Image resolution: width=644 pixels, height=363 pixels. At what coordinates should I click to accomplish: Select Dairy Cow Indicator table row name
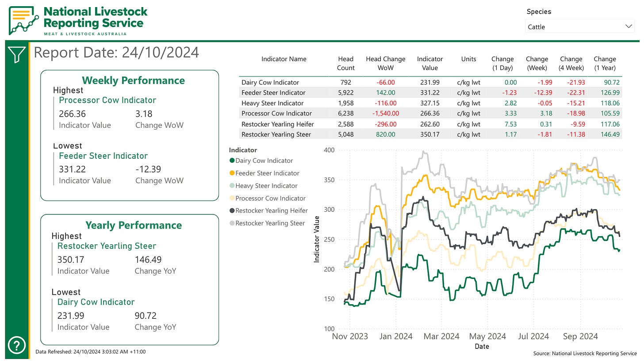pos(270,82)
